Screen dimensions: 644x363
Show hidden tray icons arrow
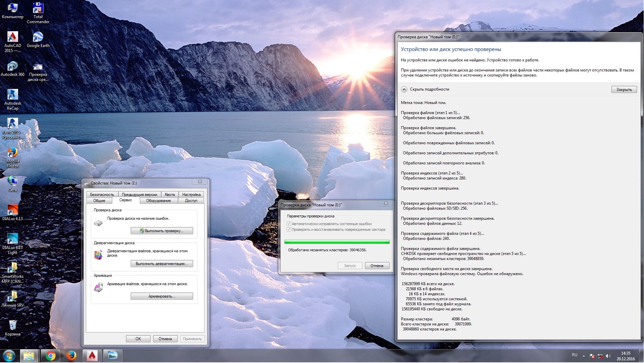[x=584, y=356]
